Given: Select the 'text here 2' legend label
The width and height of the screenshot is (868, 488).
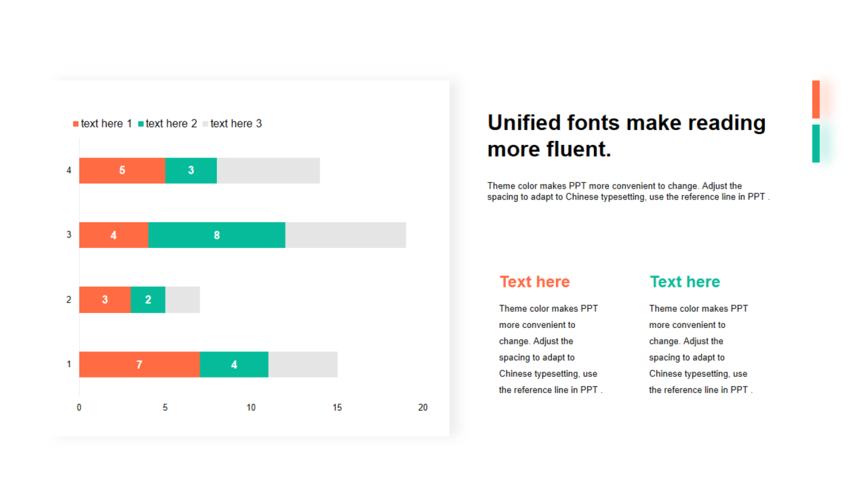Looking at the screenshot, I should pos(171,124).
